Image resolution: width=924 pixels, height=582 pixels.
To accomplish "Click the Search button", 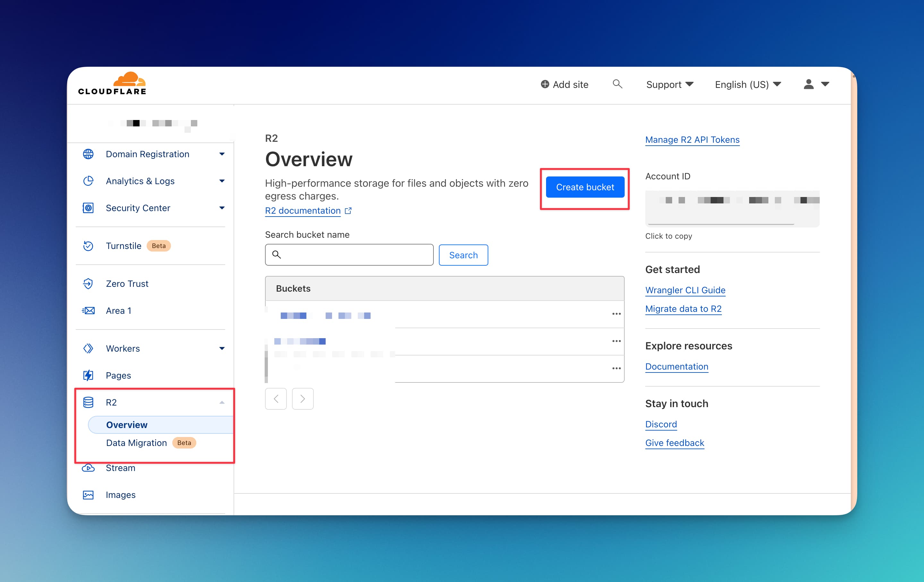I will 463,255.
